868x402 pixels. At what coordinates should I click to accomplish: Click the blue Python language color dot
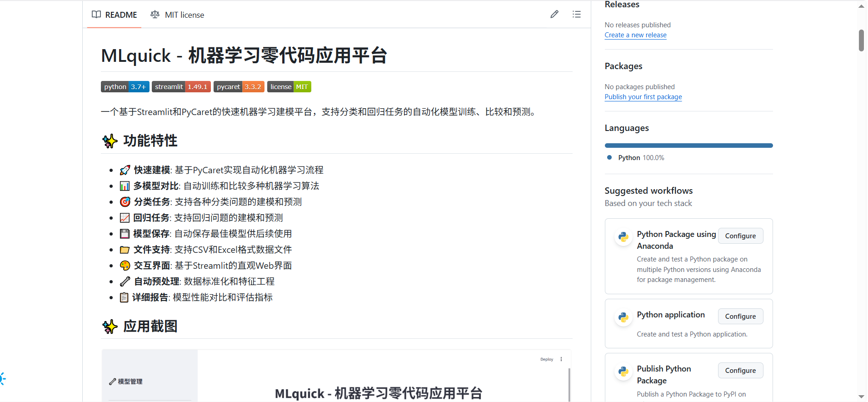(609, 157)
